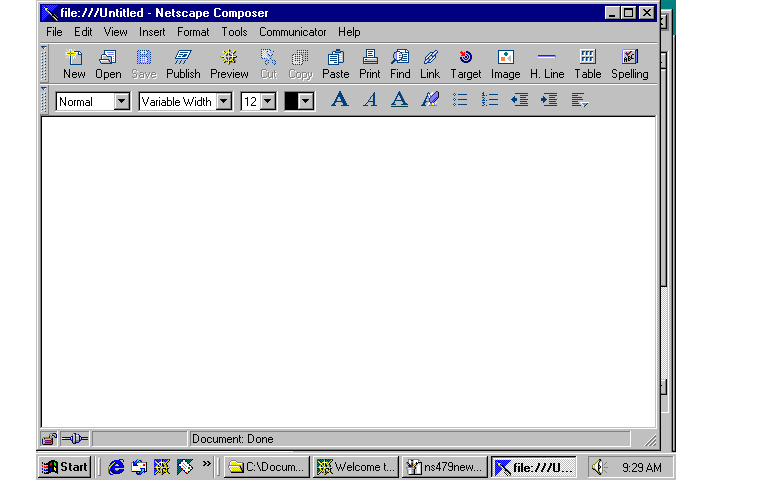Toggle underline text formatting
Screen dimensions: 770x480
pos(399,100)
